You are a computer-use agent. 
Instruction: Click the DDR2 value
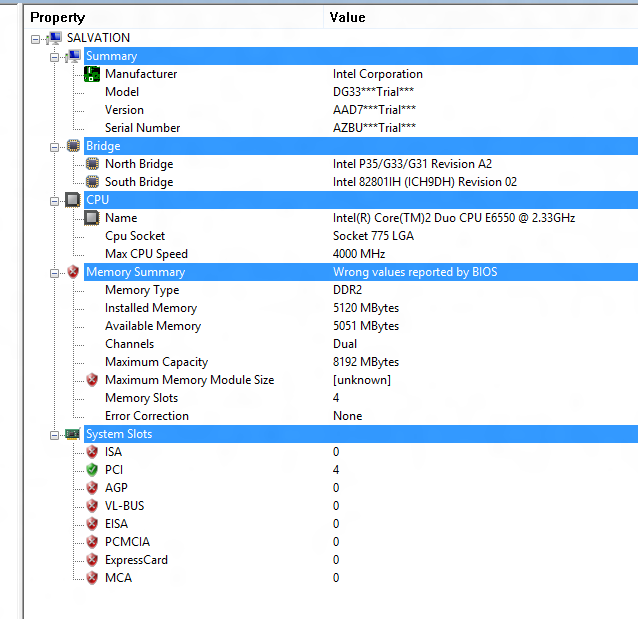pos(347,290)
